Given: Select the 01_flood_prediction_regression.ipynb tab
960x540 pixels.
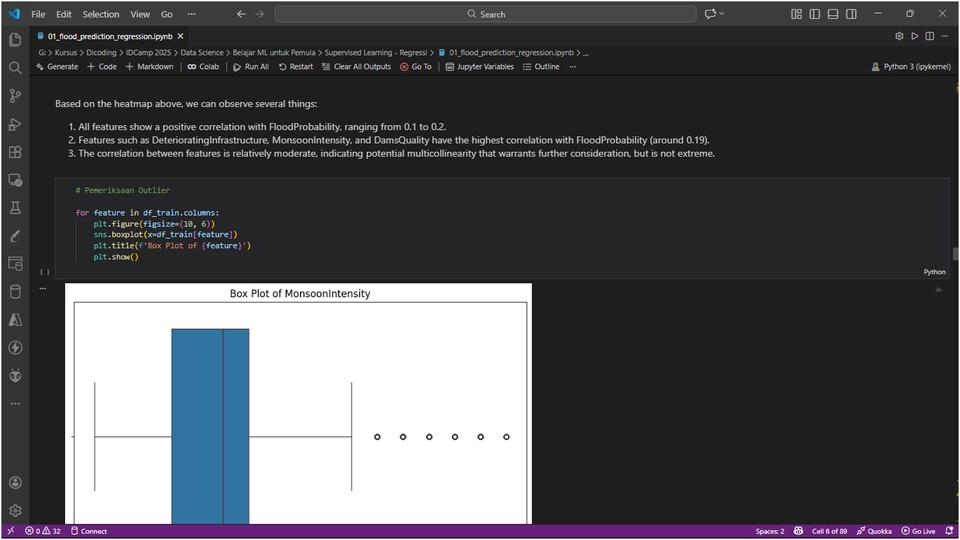Looking at the screenshot, I should (103, 36).
